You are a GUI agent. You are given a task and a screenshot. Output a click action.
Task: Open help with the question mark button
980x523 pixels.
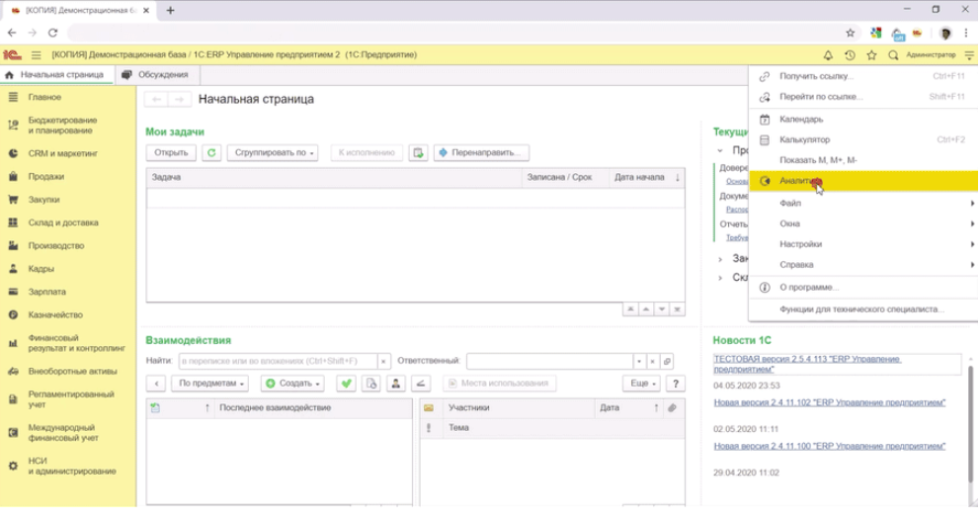[x=675, y=384]
